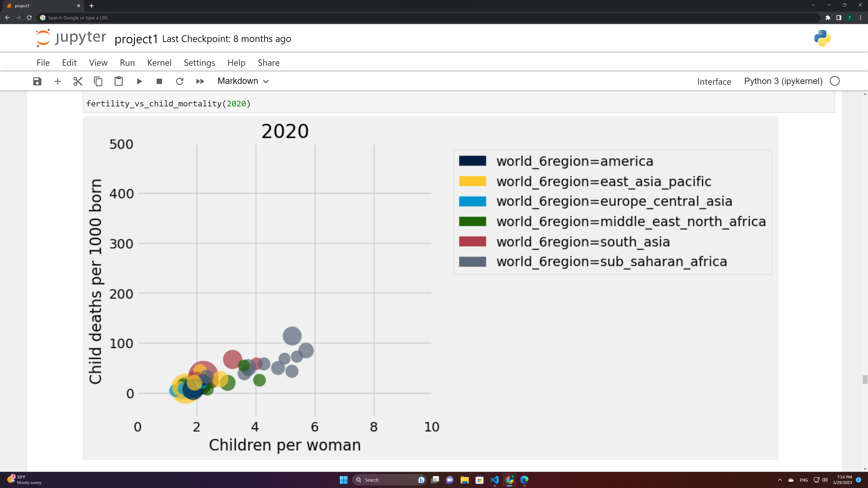Copy the selected cell
The width and height of the screenshot is (868, 488).
click(x=98, y=81)
